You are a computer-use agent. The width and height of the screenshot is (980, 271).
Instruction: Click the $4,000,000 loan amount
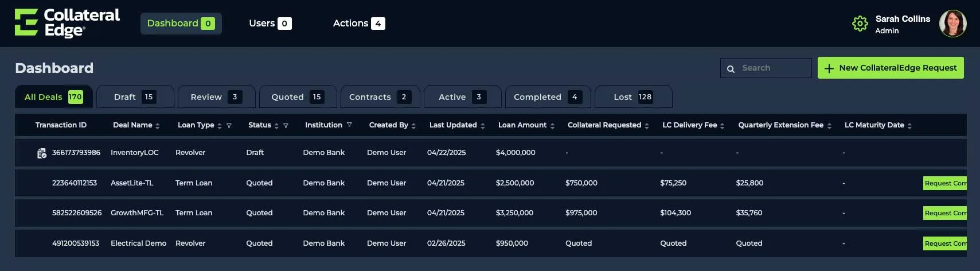point(516,153)
